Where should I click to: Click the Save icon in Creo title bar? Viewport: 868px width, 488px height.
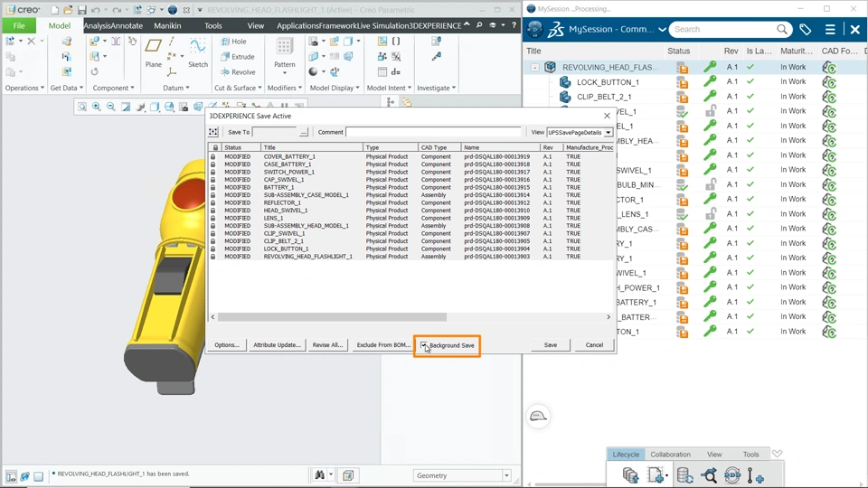click(x=82, y=10)
